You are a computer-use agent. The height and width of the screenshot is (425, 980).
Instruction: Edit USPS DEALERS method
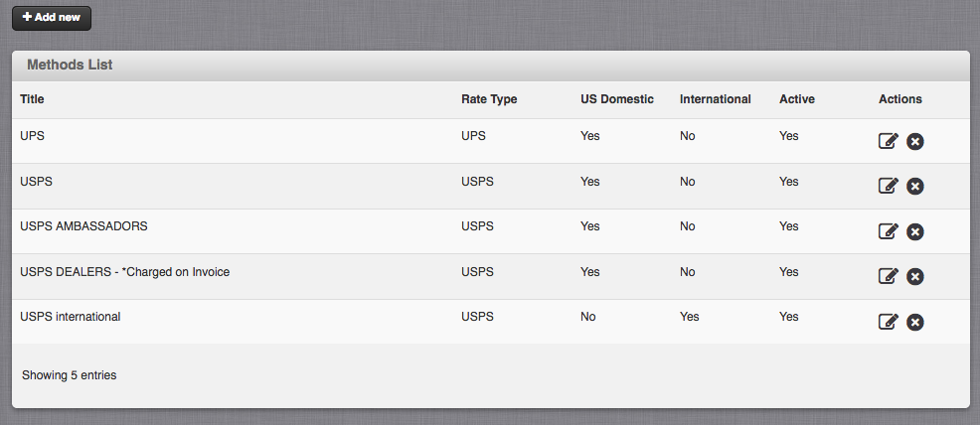point(889,276)
